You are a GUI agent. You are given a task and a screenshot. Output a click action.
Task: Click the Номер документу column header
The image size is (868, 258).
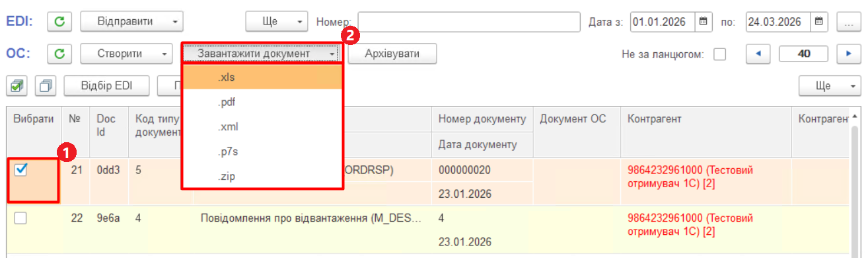(482, 119)
